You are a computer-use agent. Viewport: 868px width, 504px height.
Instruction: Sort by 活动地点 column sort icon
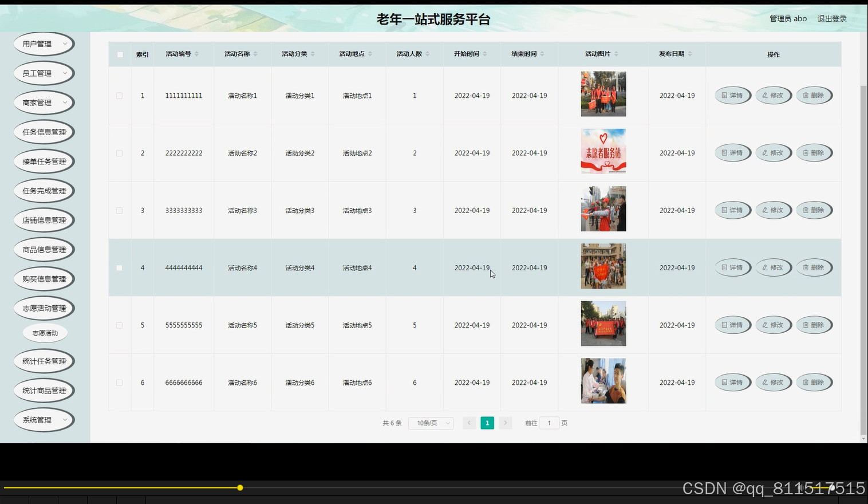pos(370,54)
